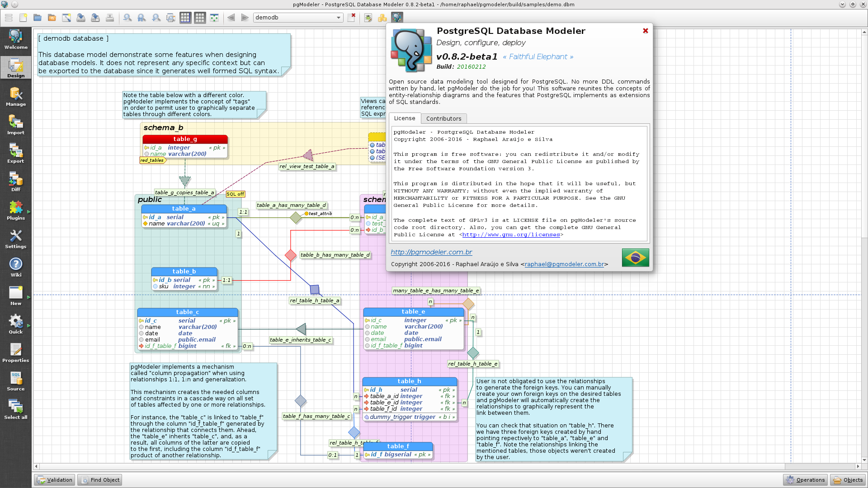Expand the Plugins submenu arrow
Viewport: 868px width, 488px height.
(x=29, y=211)
